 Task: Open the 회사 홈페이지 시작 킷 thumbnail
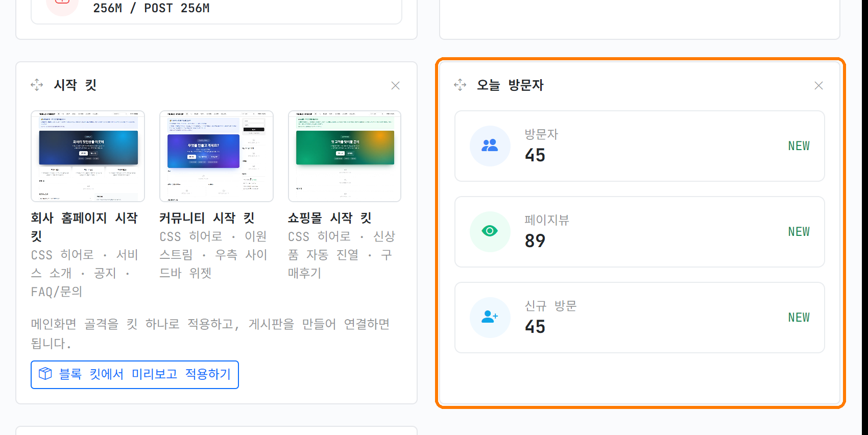88,156
